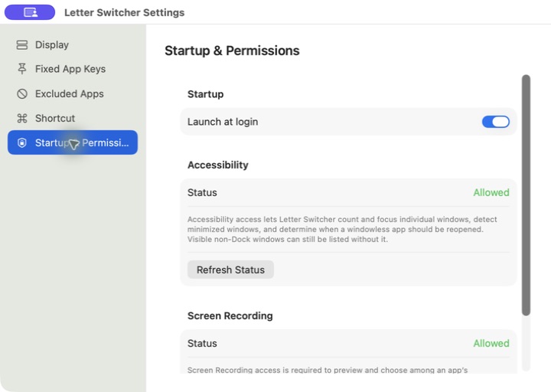This screenshot has width=551, height=392.
Task: Click the Refresh Status button
Action: [230, 269]
